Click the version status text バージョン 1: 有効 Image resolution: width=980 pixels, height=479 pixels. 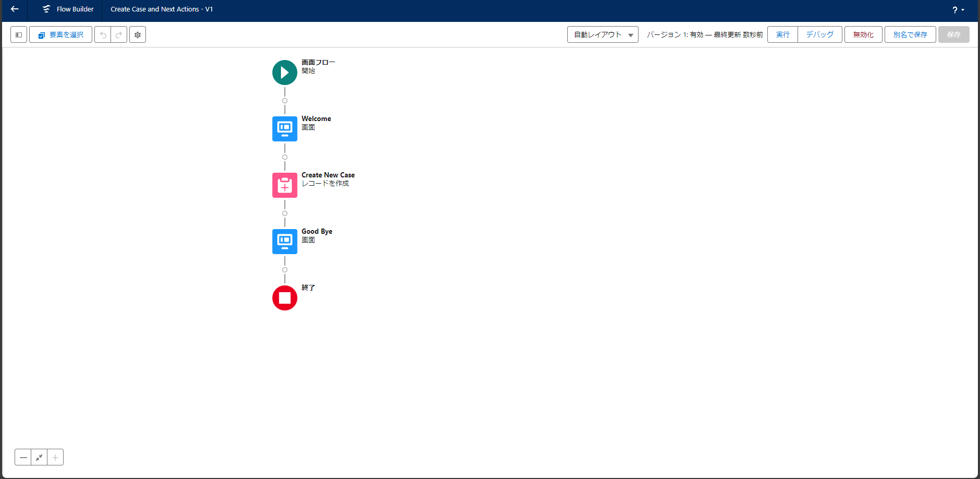(x=675, y=34)
